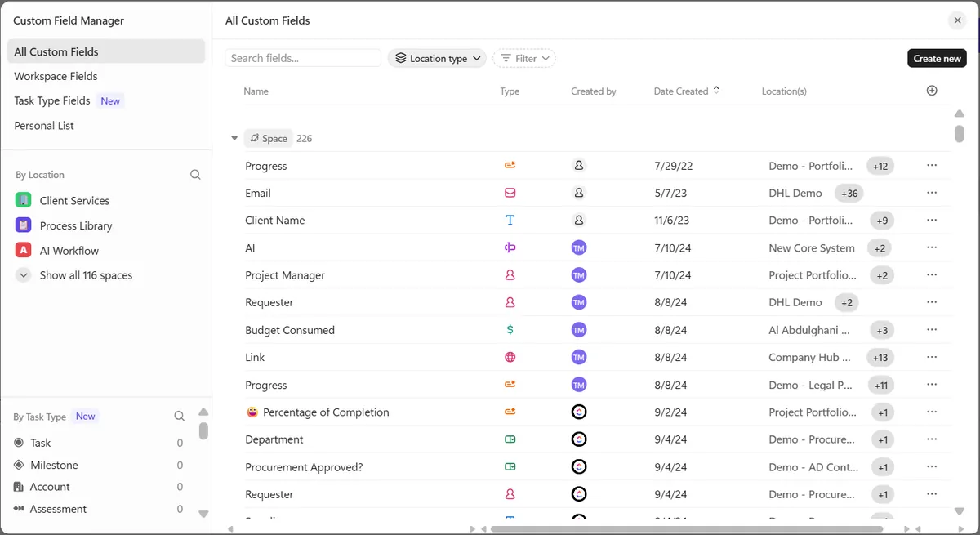
Task: Click the AI type icon in the AI row
Action: pos(510,248)
